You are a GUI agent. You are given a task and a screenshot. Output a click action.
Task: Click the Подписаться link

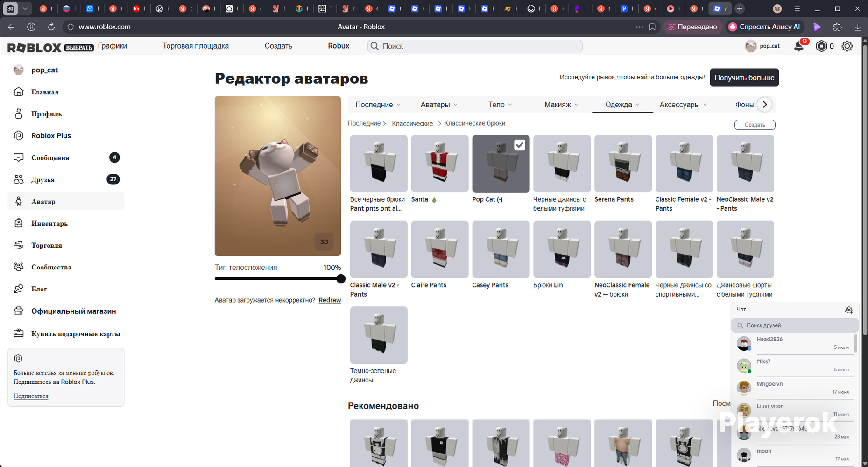tap(31, 396)
